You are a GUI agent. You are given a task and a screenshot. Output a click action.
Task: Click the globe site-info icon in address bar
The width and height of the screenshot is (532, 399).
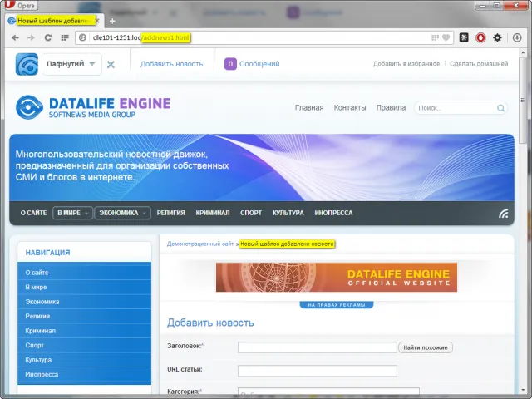pos(82,37)
